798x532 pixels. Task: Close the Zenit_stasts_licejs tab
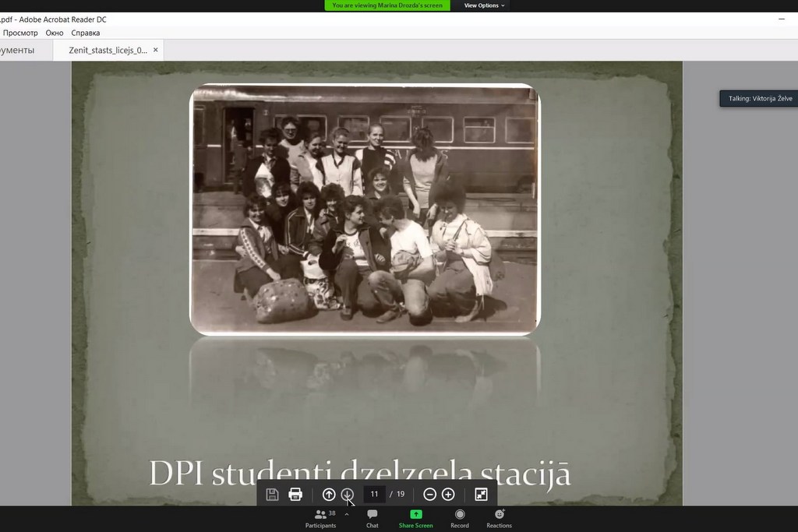tap(156, 50)
